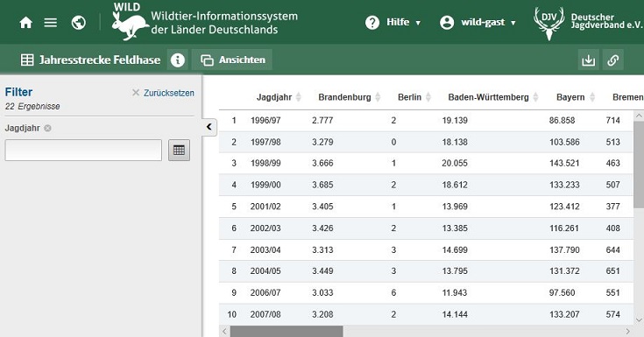Open the hamburger navigation menu
Viewport: 644px width, 337px height.
click(51, 23)
